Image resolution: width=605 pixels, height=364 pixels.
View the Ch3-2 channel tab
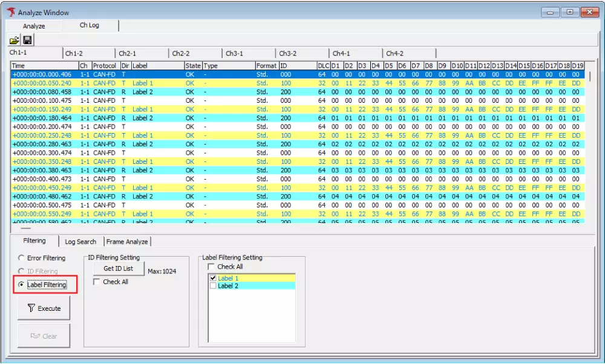(x=297, y=53)
